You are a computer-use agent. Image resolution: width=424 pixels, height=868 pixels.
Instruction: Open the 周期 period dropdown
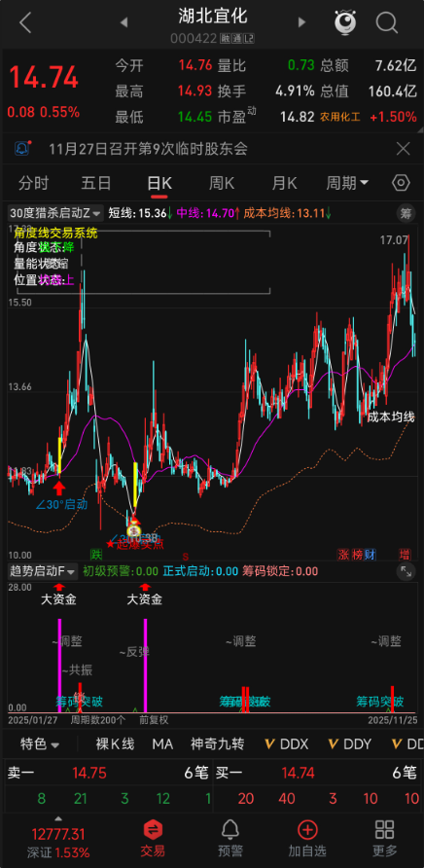[347, 183]
